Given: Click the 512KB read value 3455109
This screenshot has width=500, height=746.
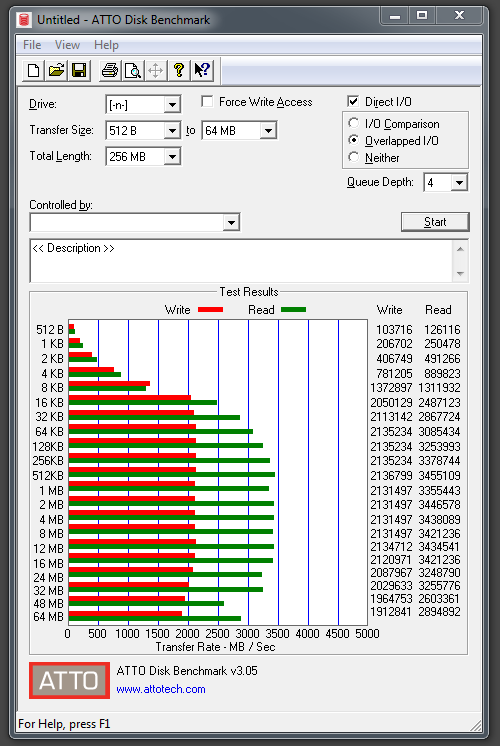Looking at the screenshot, I should click(x=440, y=476).
